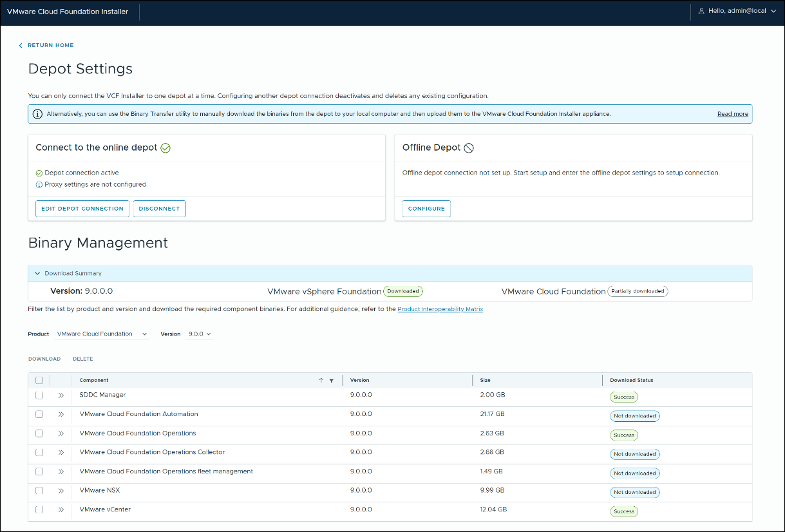Open the Hello, admin@local user menu
This screenshot has height=532, width=785.
[x=737, y=11]
